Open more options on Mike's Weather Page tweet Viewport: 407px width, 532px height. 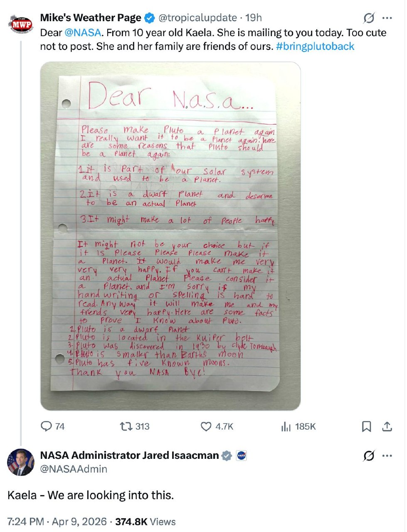387,18
